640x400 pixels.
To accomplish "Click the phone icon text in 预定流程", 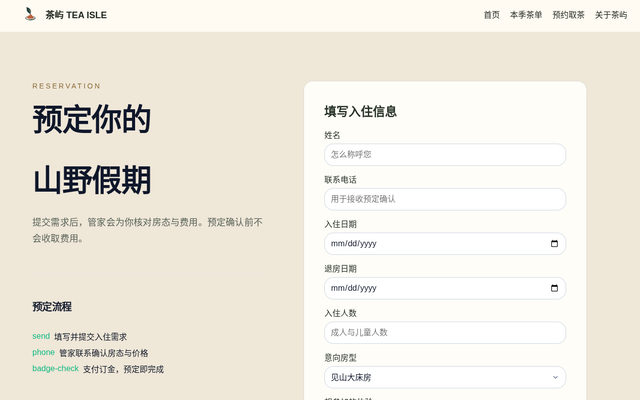I will 43,352.
